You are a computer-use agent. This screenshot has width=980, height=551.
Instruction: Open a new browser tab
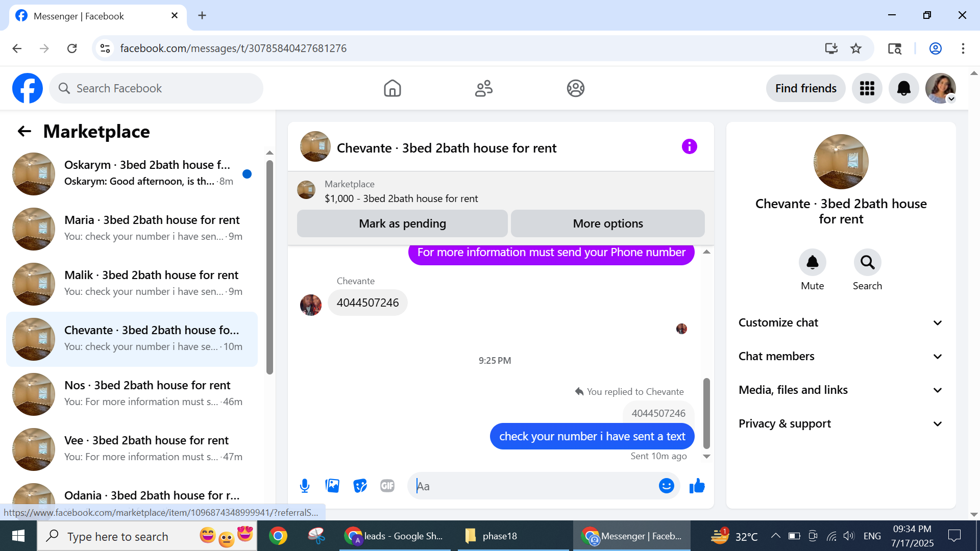point(202,16)
